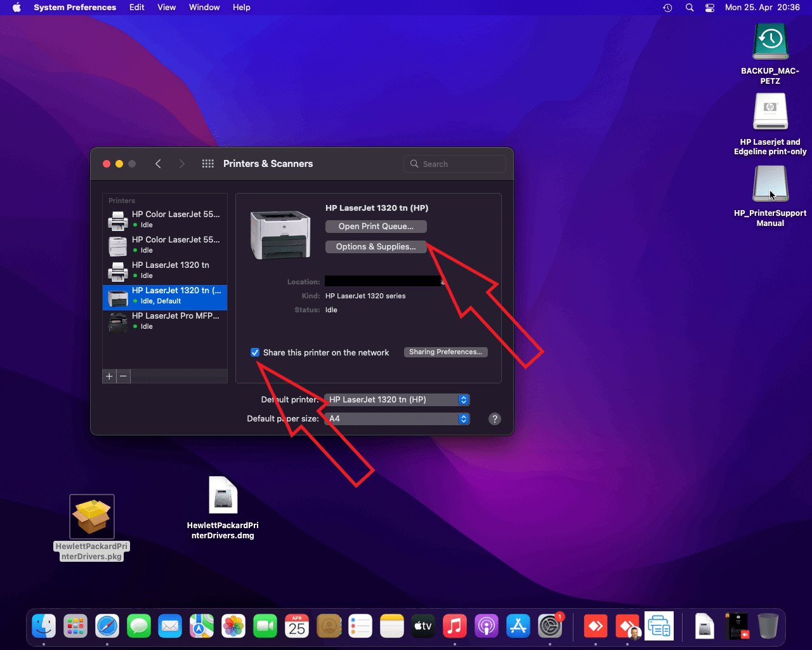Open Launchpad in the Dock
Screen dimensions: 812x650
(x=75, y=627)
